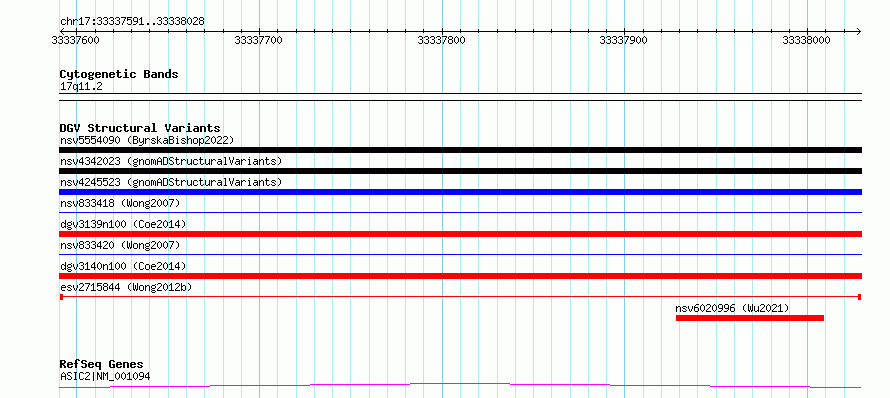
Task: Click the short red bar for nsv6020996
Action: 750,318
